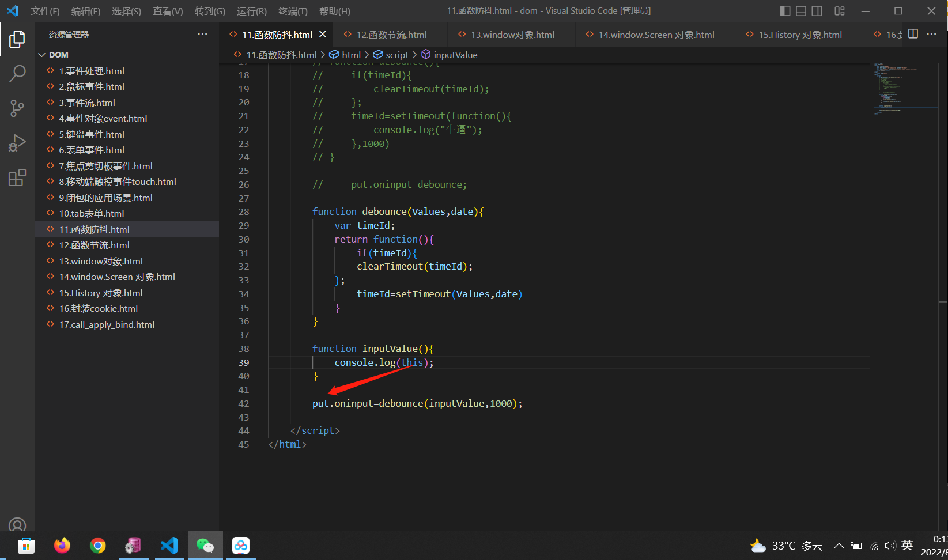This screenshot has width=948, height=560.
Task: Switch to 14.window.Screen 对象.html tab
Action: click(x=656, y=35)
